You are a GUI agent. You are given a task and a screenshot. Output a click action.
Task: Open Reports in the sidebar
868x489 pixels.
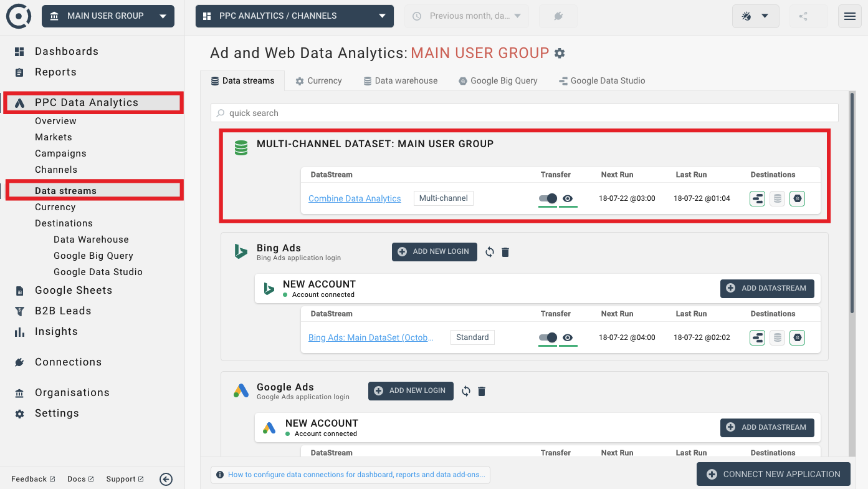coord(55,72)
